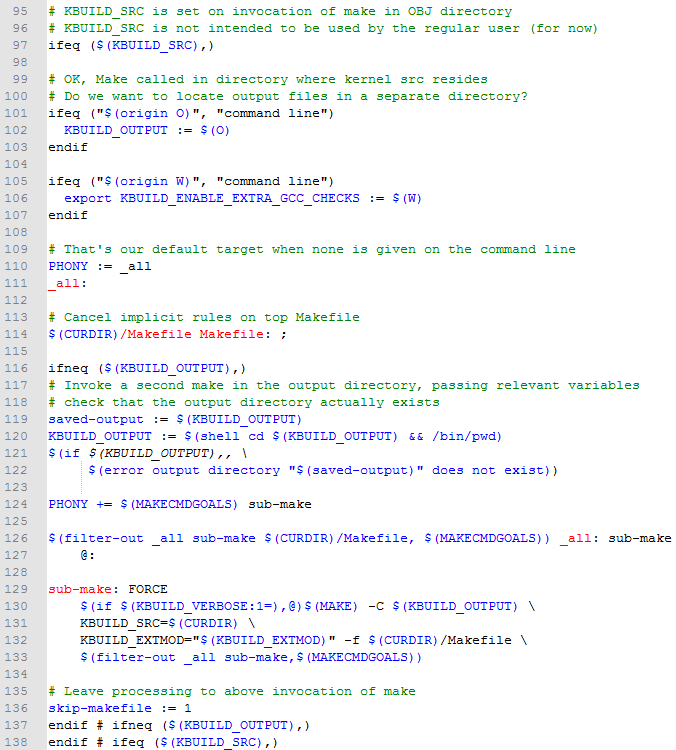Click 'KBUILD_OUTPUT := $(O)' assignment
Image resolution: width=676 pixels, height=750 pixels.
147,131
